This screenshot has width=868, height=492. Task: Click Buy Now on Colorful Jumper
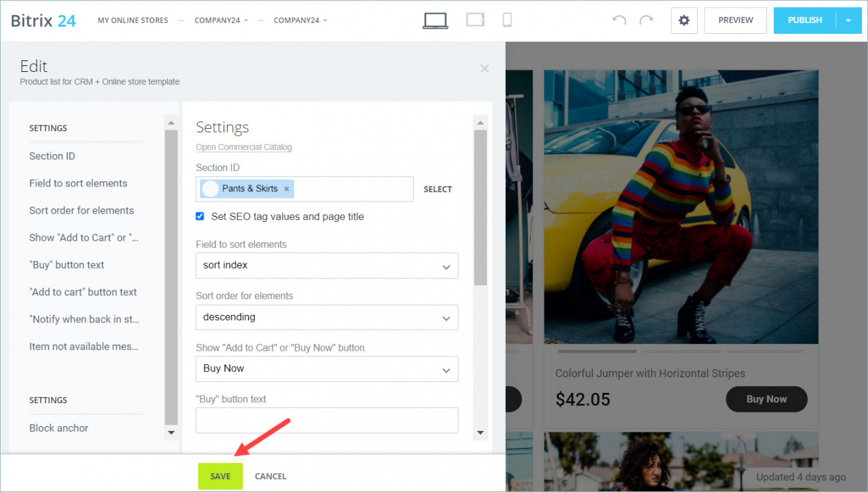click(x=766, y=399)
